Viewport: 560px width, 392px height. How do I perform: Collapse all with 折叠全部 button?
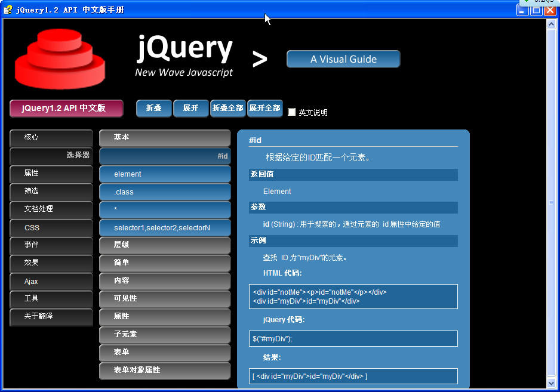coord(228,108)
